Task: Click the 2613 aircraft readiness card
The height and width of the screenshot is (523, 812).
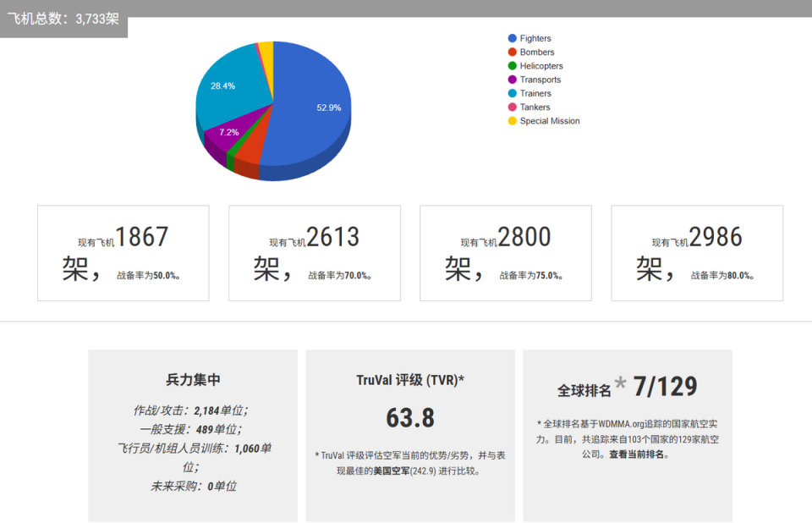Action: click(315, 253)
